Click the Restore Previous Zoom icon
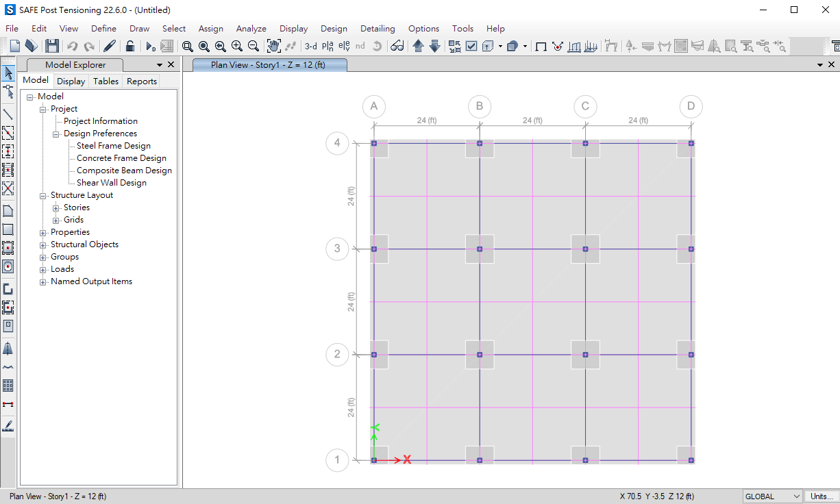The image size is (840, 504). coord(221,46)
